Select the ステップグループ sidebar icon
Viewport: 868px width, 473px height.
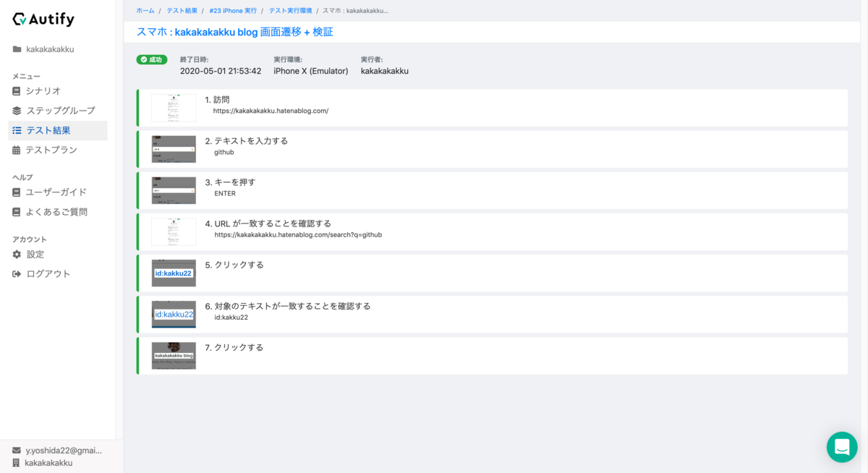[x=16, y=110]
